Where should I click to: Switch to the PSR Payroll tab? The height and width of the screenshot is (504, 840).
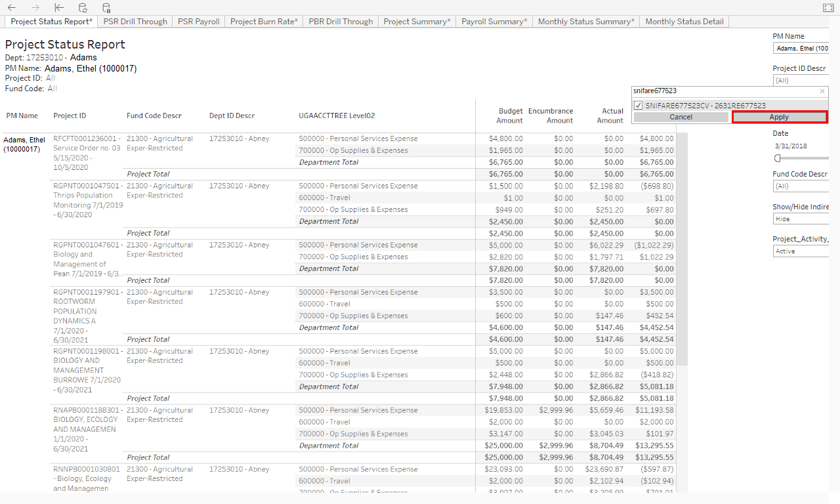199,21
